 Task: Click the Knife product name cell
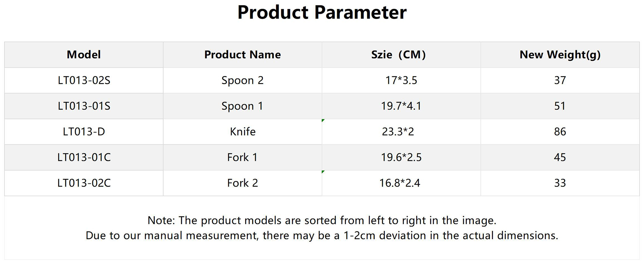(242, 132)
